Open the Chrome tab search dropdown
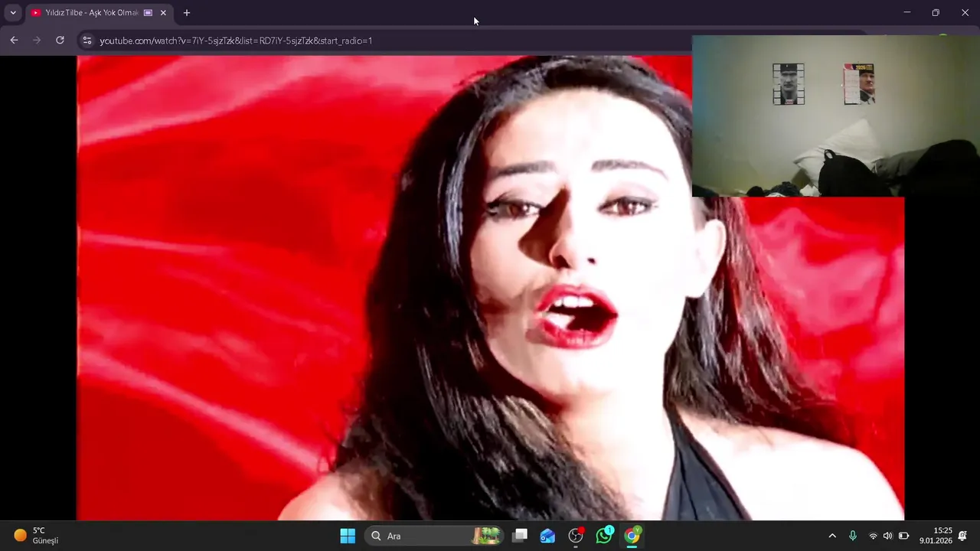Viewport: 980px width, 551px height. coord(13,13)
